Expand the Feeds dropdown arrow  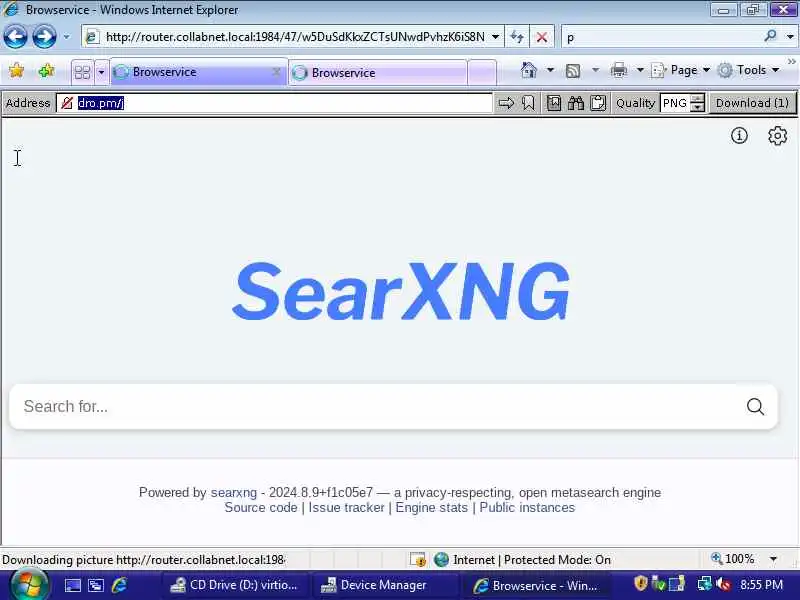tap(595, 70)
